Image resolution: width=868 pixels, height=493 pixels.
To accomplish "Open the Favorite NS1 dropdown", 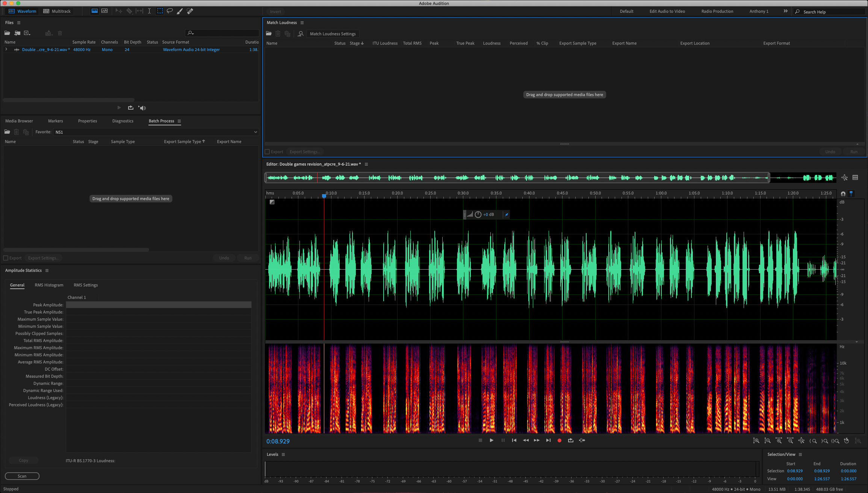I will [x=156, y=132].
